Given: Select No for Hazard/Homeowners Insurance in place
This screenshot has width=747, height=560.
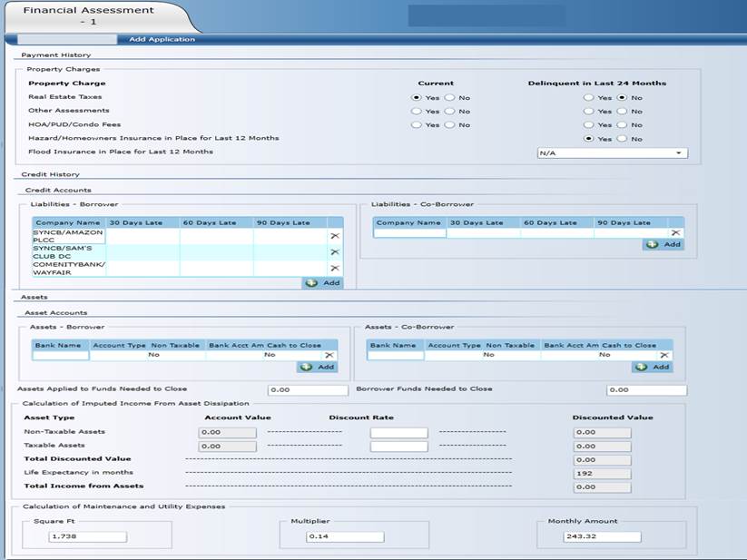Looking at the screenshot, I should pyautogui.click(x=622, y=139).
